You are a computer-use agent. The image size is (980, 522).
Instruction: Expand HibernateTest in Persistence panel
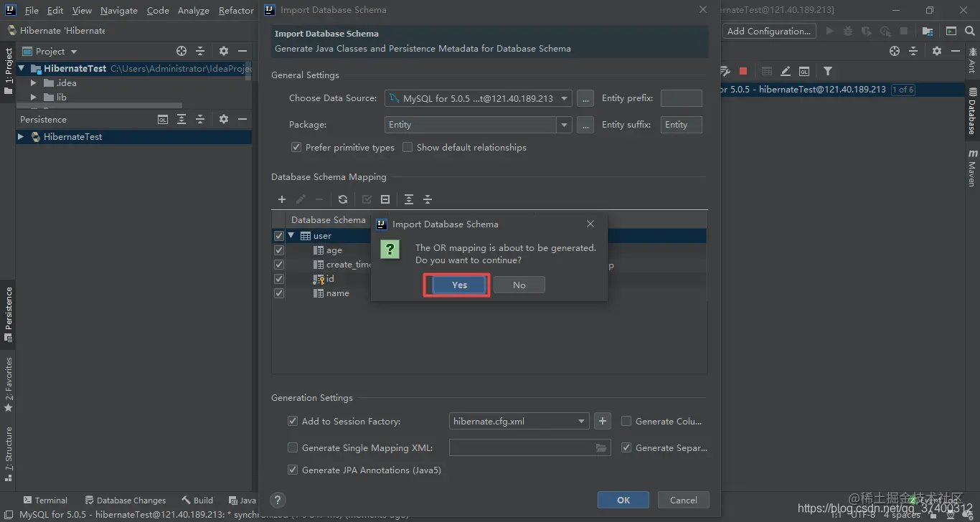point(21,137)
